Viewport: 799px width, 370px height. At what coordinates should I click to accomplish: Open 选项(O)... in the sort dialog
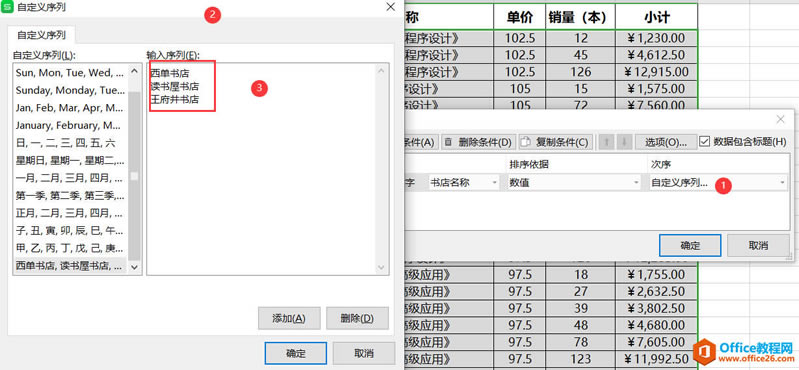point(665,142)
